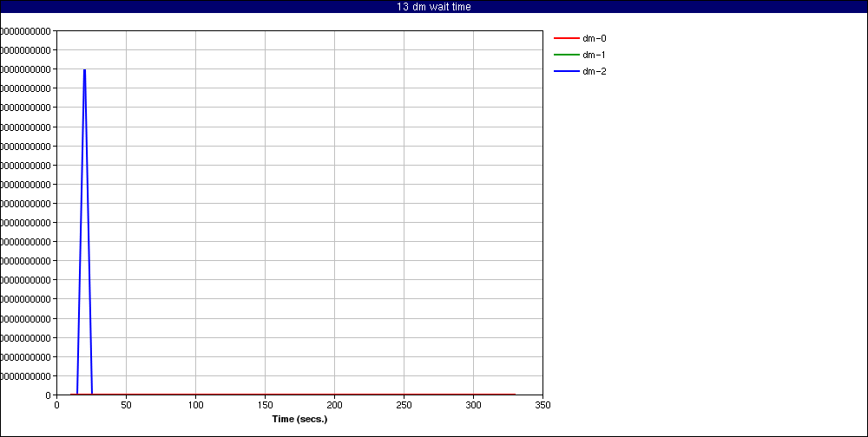
Task: Click the x-axis tick label 150
Action: click(265, 405)
